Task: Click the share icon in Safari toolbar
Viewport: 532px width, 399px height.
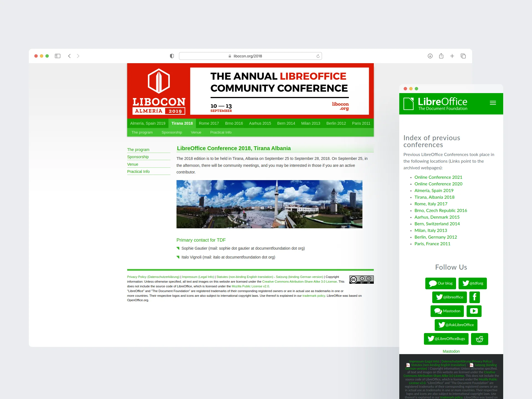Action: (x=441, y=56)
